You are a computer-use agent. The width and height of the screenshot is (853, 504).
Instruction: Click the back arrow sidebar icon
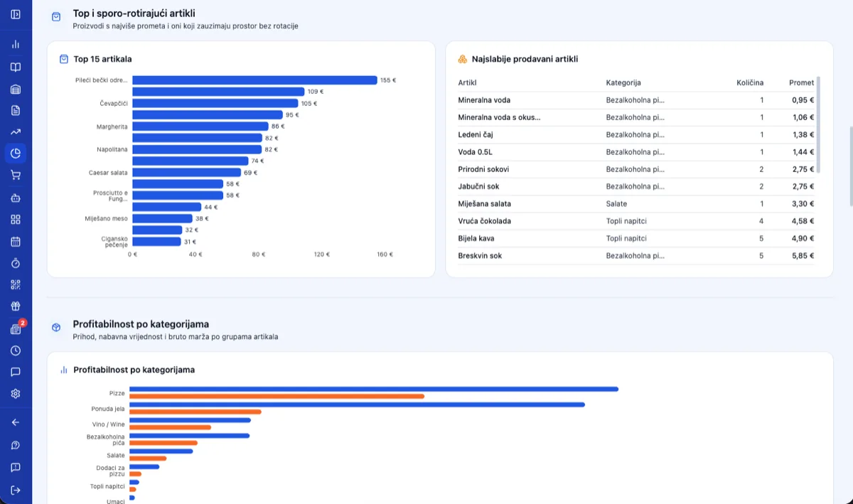(x=16, y=422)
